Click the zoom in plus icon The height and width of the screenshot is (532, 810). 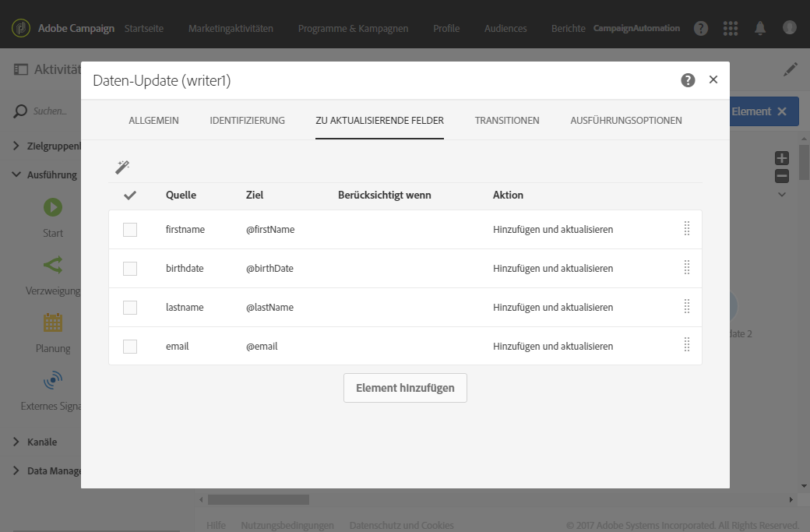coord(782,158)
